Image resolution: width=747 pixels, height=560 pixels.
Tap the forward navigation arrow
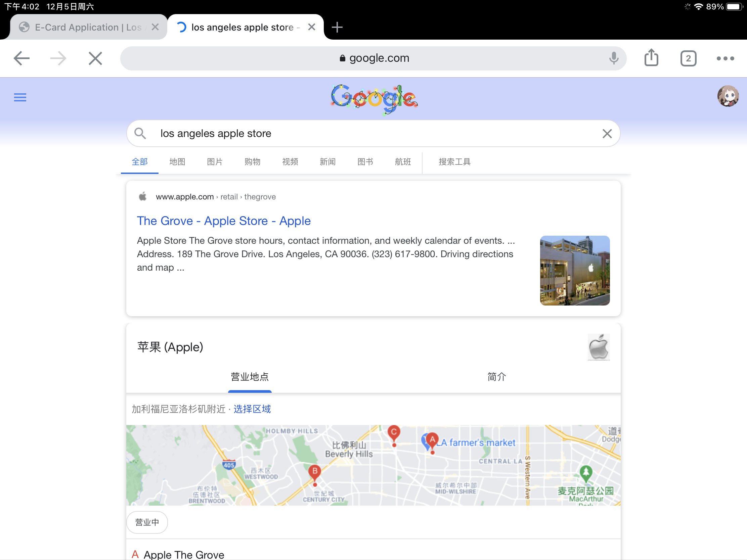(58, 58)
